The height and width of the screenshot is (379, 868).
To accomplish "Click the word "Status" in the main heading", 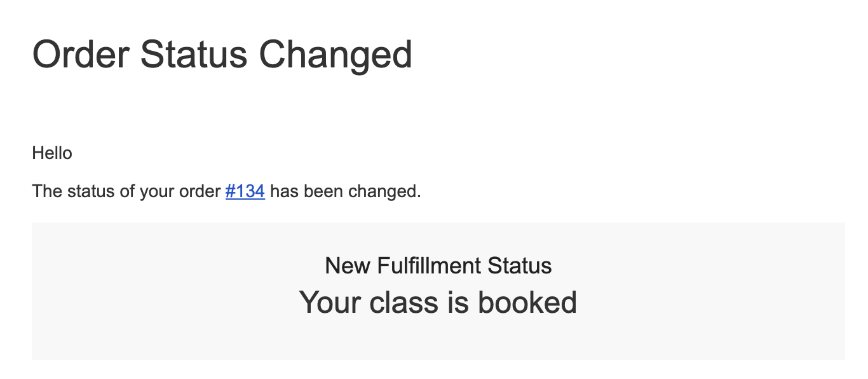I will click(x=194, y=55).
